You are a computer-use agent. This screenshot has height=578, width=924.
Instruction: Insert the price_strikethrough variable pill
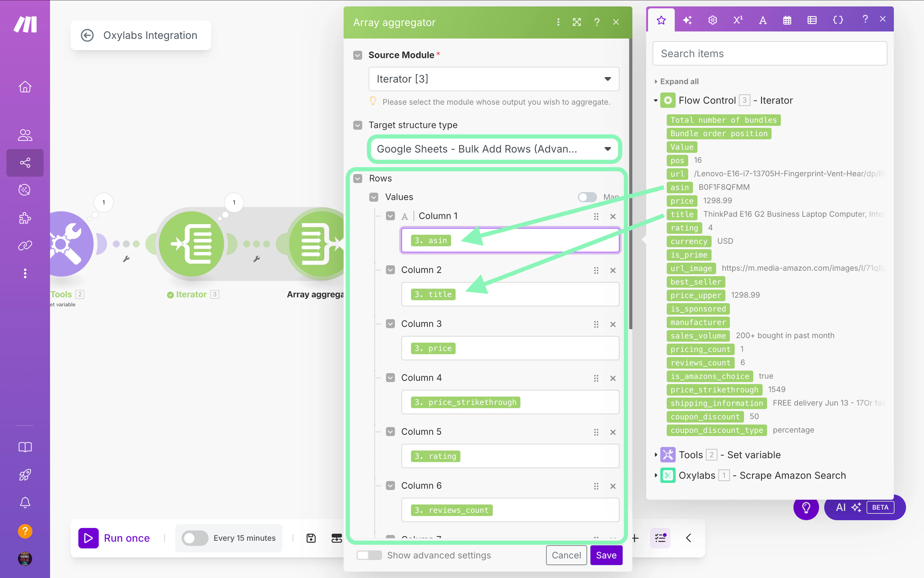[714, 389]
